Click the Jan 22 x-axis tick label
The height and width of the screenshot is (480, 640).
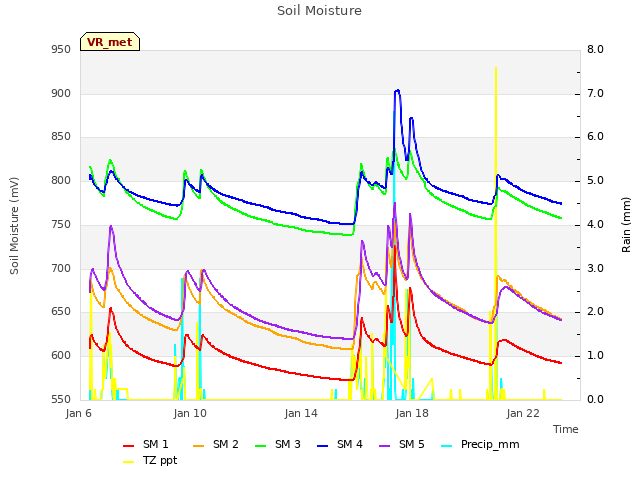pos(523,413)
